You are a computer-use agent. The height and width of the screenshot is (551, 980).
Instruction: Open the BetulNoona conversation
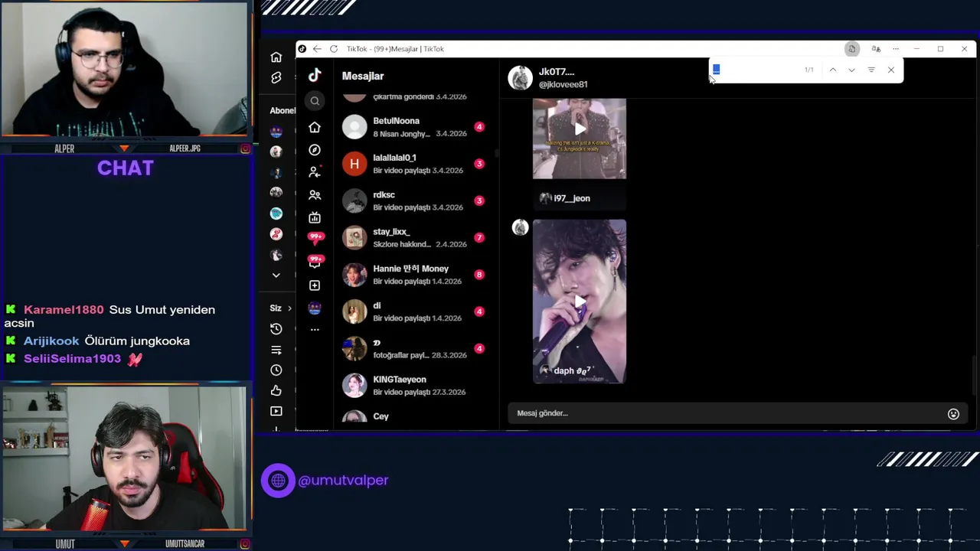coord(416,127)
